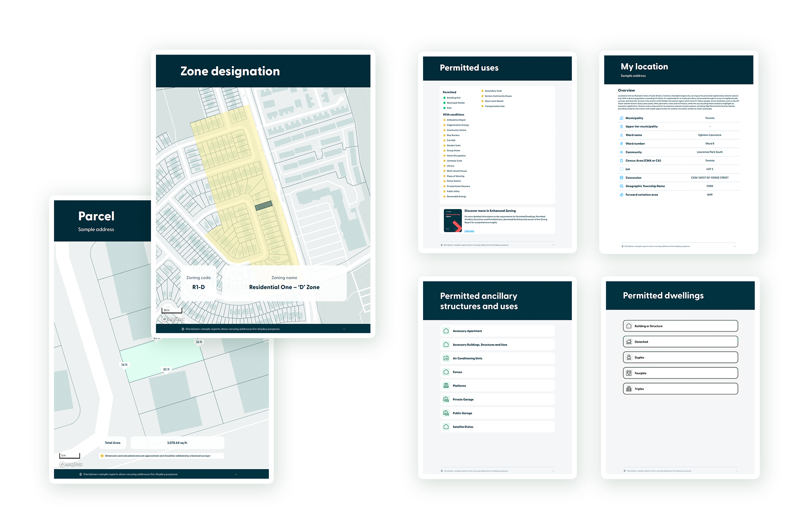Click the Triplex building icon
807x532 pixels.
(629, 389)
